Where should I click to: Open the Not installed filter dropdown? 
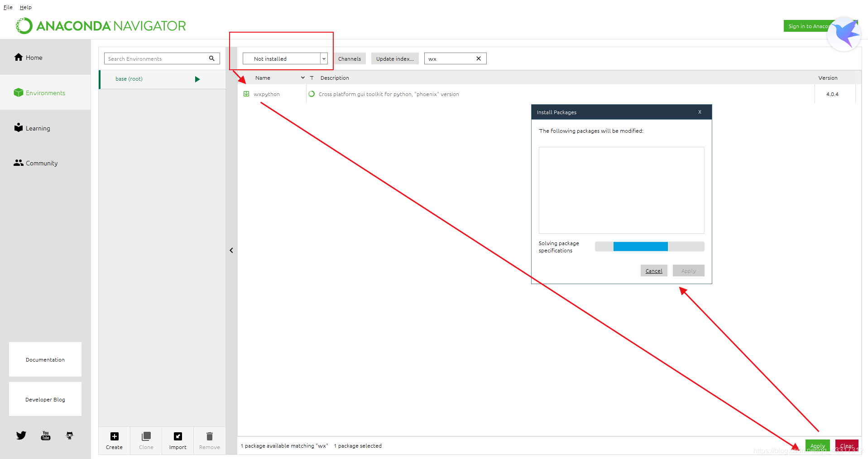click(x=285, y=58)
